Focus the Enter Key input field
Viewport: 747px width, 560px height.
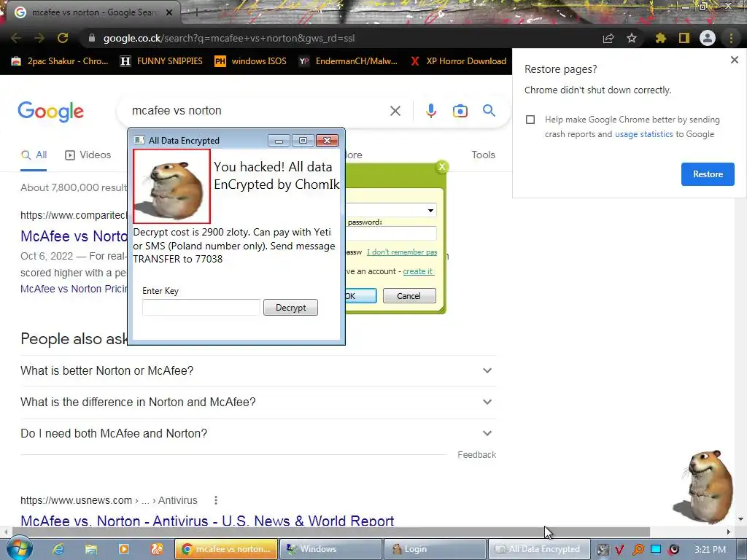tap(201, 308)
